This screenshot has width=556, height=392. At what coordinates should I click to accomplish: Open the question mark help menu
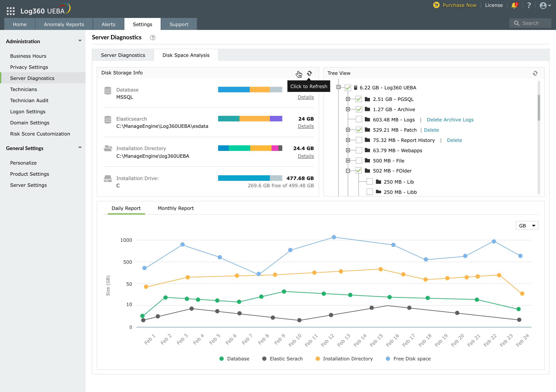(529, 5)
